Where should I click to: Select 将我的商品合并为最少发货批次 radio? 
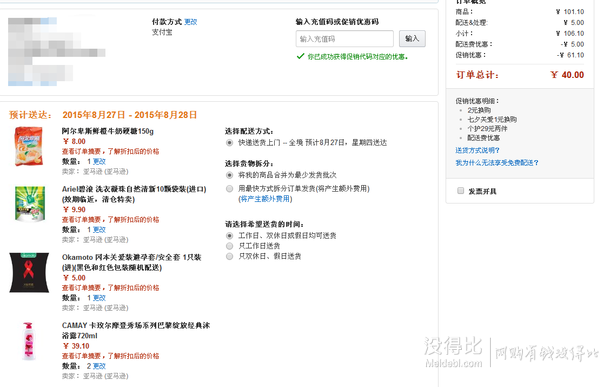click(x=230, y=175)
